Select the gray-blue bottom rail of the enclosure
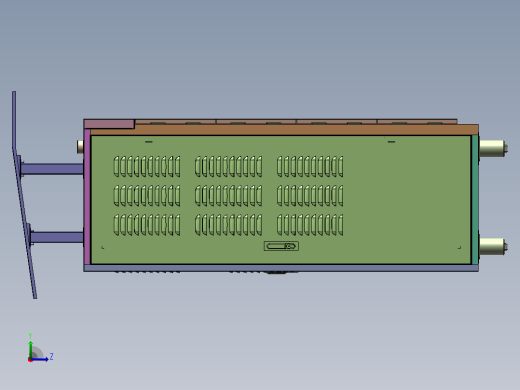520x390 pixels. click(x=281, y=268)
